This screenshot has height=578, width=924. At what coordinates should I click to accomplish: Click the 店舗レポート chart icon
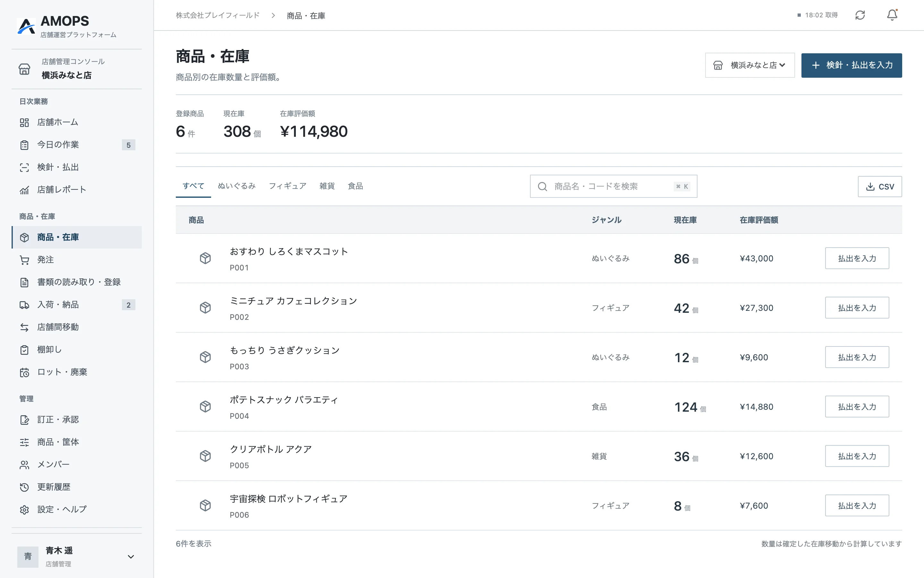24,190
